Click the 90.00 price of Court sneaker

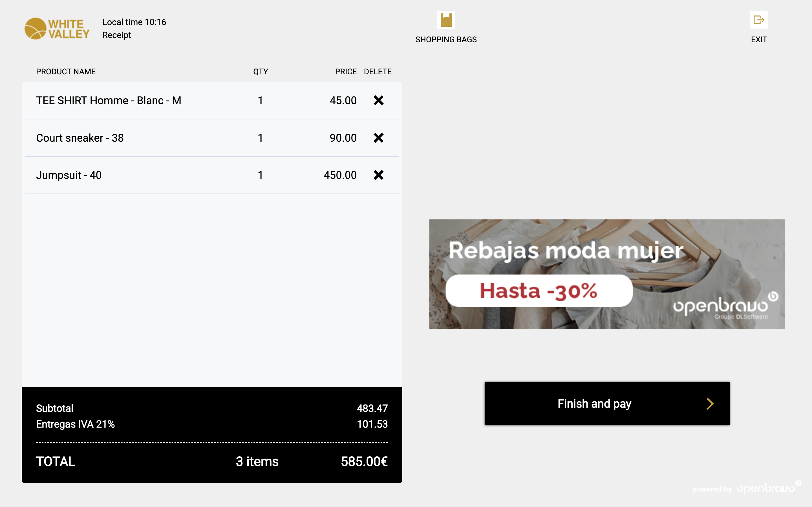pyautogui.click(x=343, y=138)
